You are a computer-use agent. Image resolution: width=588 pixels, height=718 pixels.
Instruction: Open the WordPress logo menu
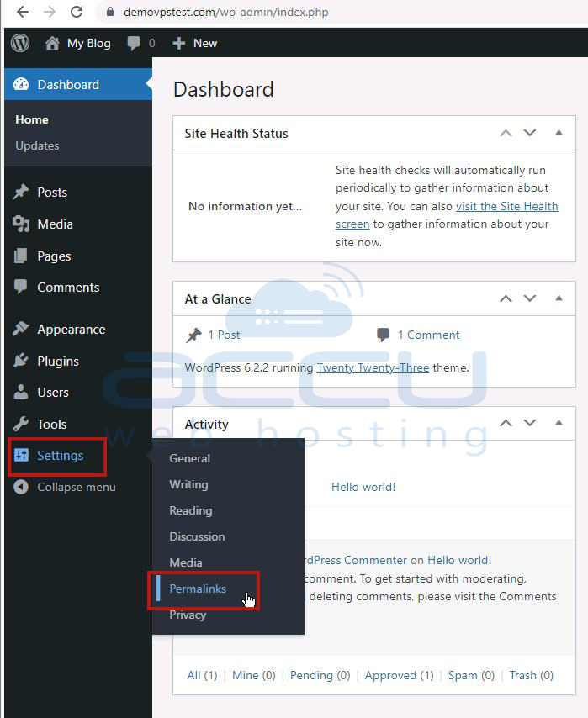pyautogui.click(x=20, y=43)
